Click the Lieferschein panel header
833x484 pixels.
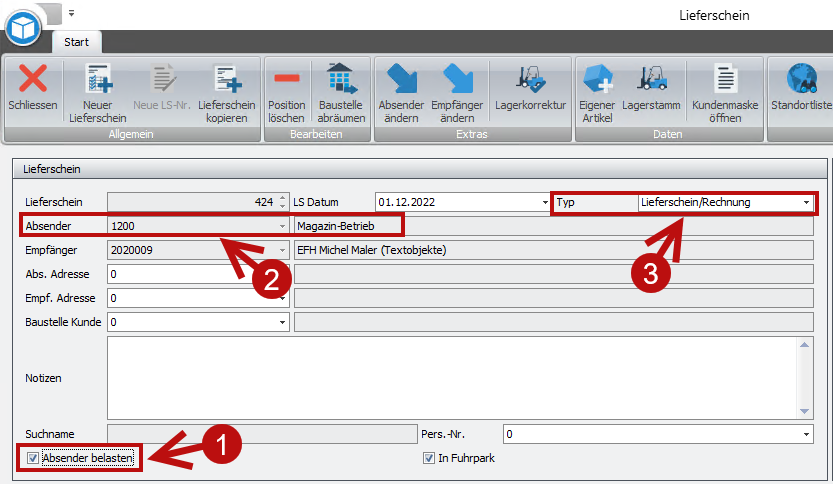pos(420,169)
